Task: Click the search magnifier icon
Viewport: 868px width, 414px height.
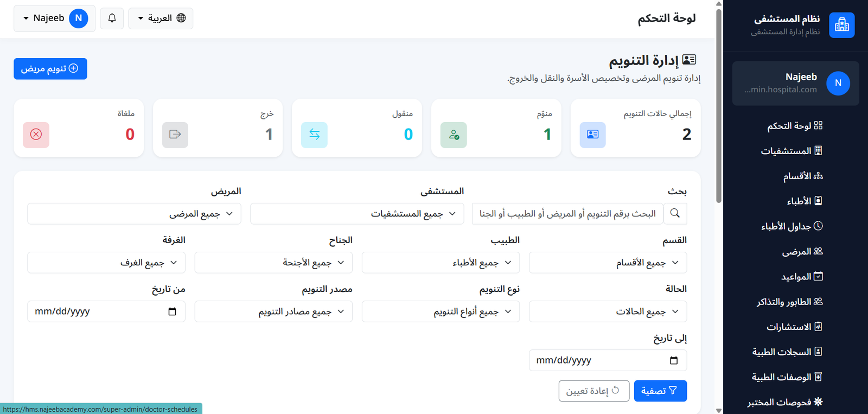Action: coord(675,213)
